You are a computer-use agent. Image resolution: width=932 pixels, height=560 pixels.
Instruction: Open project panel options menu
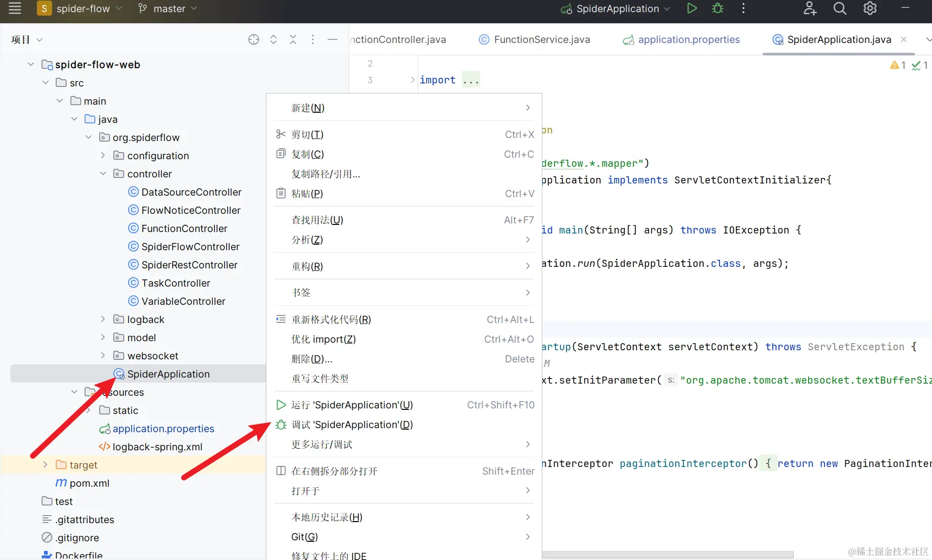(x=313, y=39)
